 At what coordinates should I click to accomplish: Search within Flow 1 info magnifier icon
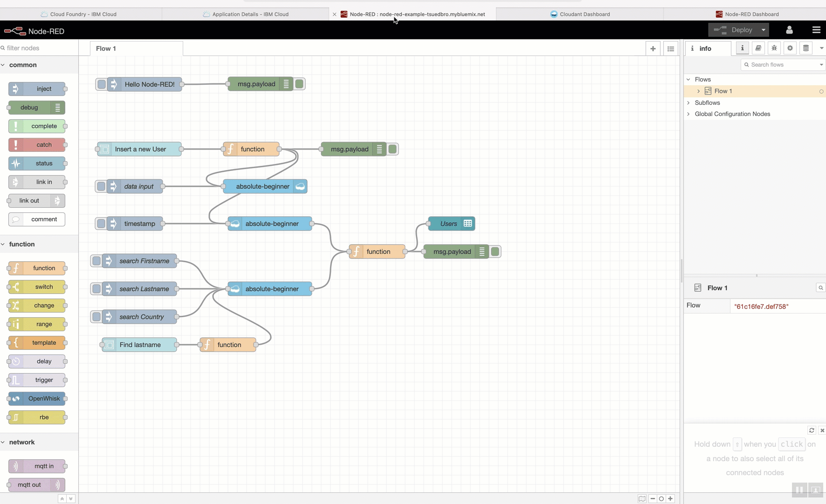pyautogui.click(x=821, y=288)
